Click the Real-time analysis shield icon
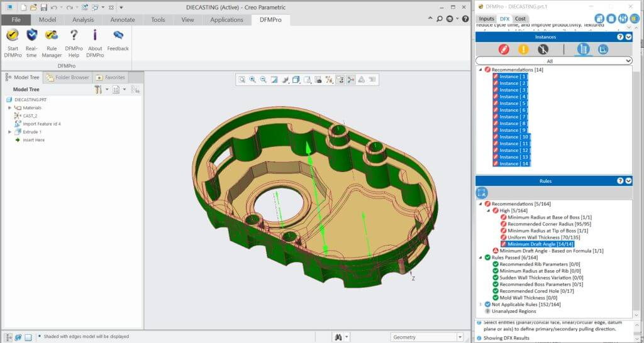The height and width of the screenshot is (343, 644). pyautogui.click(x=31, y=36)
